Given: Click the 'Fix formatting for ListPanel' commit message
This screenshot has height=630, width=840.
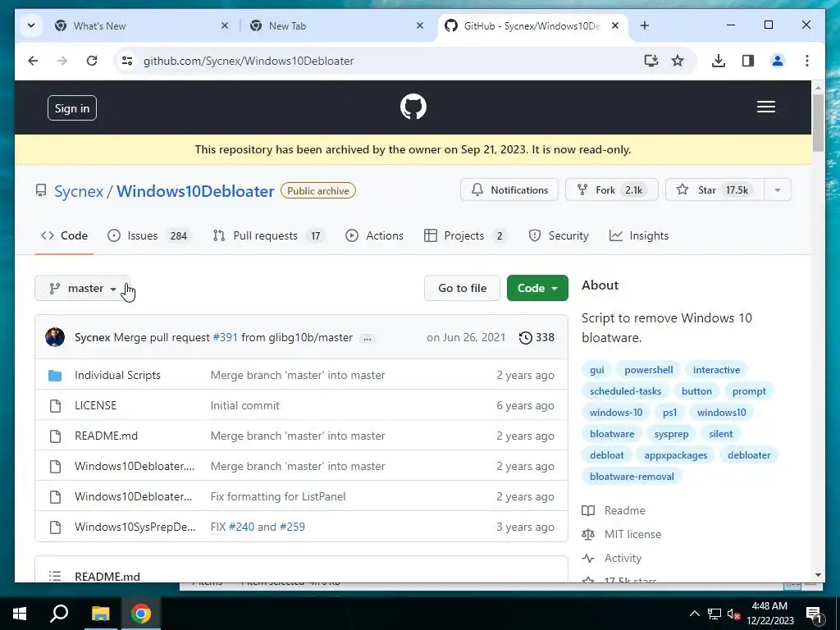Looking at the screenshot, I should pyautogui.click(x=278, y=496).
